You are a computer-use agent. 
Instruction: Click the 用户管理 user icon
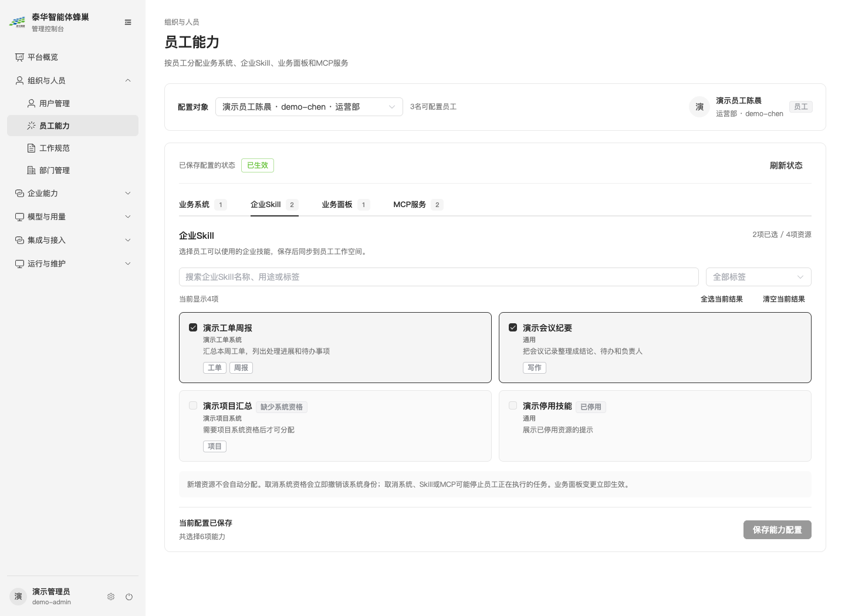[31, 103]
